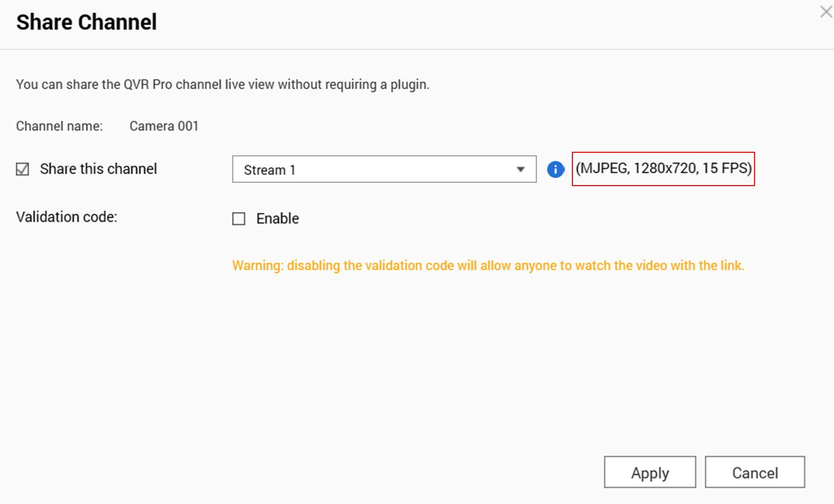Screen dimensions: 834x504
Task: Open the Stream 1 dropdown
Action: point(384,169)
